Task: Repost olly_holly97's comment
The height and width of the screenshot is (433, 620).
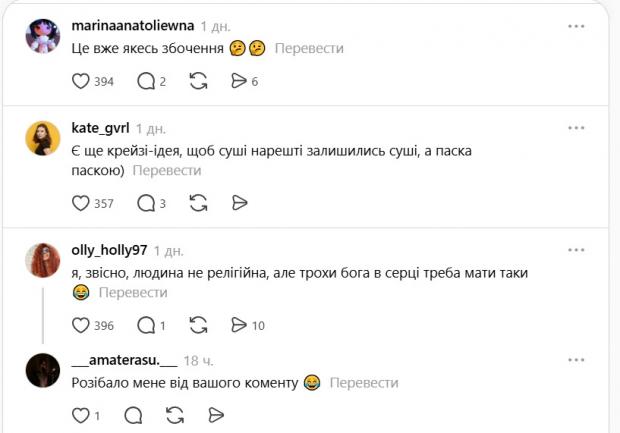Action: (198, 325)
